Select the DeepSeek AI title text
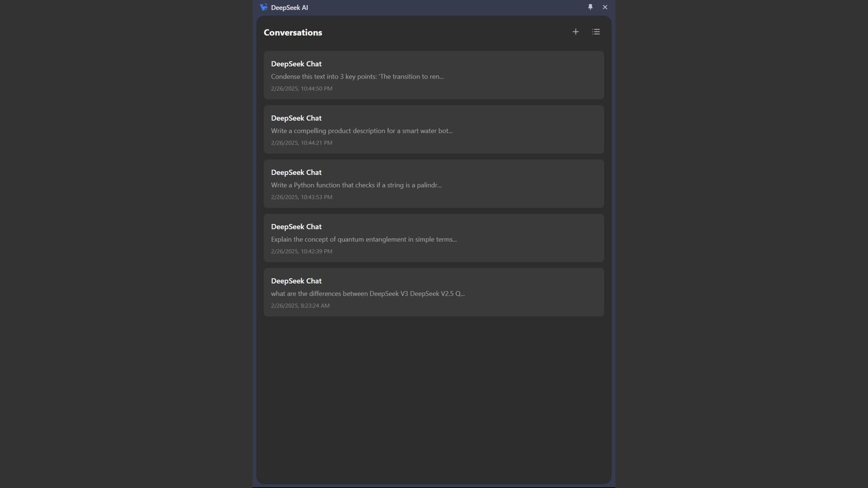This screenshot has width=868, height=488. click(x=289, y=7)
